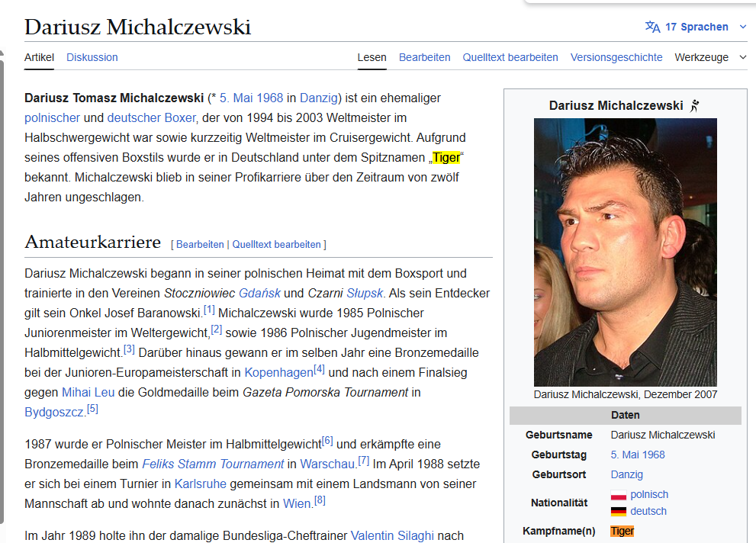Switch to the Diskussion tab
Image resolution: width=756 pixels, height=543 pixels.
coord(92,57)
